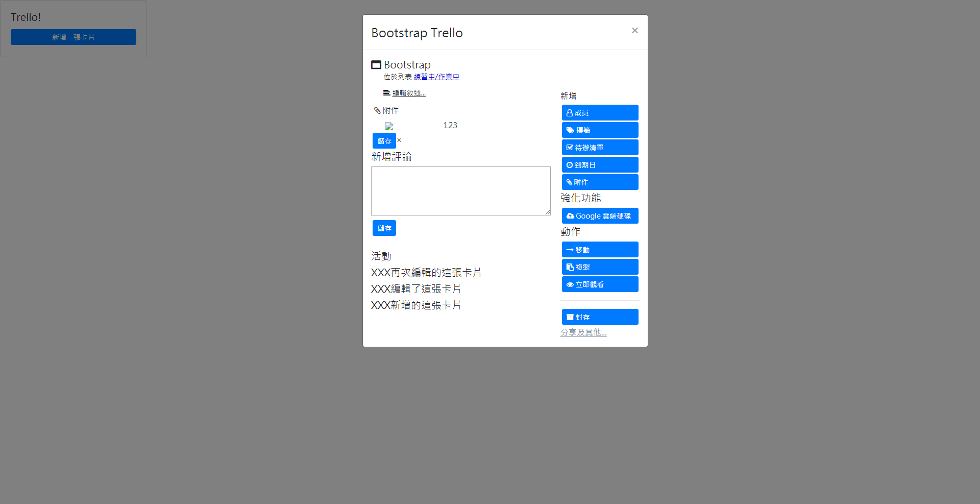Click the attachment text 123

[x=450, y=125]
